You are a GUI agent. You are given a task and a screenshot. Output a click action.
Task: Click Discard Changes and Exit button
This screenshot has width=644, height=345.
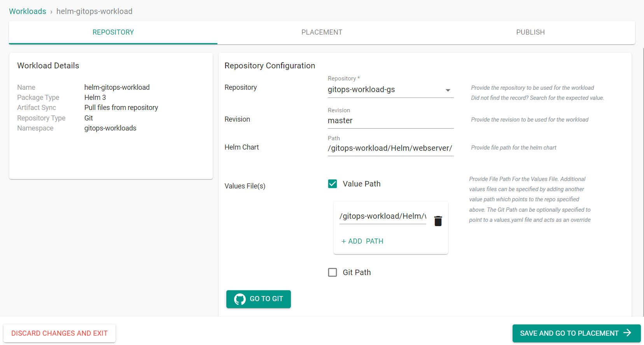coord(59,333)
